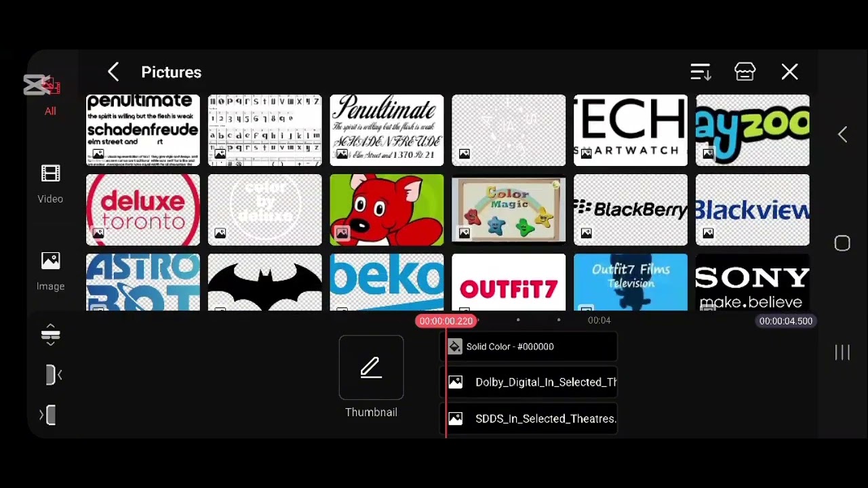Switch to the All media tab
Screen dimensions: 868x488
(x=50, y=95)
